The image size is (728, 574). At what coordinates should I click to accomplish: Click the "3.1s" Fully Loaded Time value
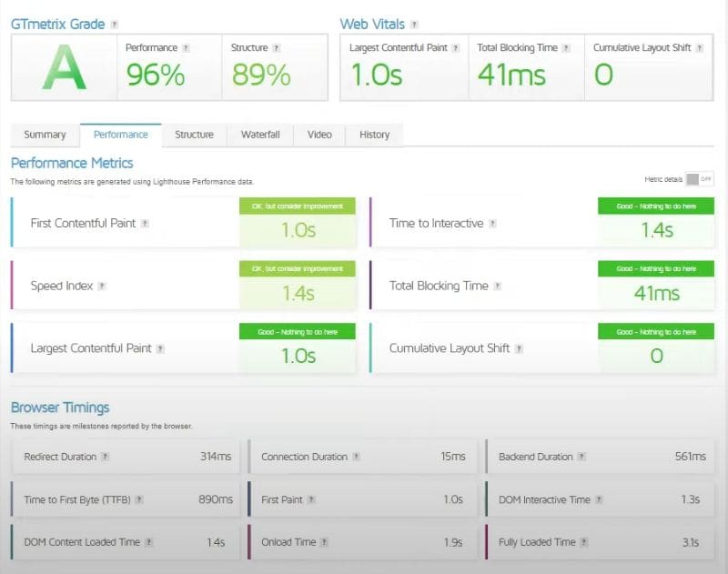pyautogui.click(x=691, y=542)
